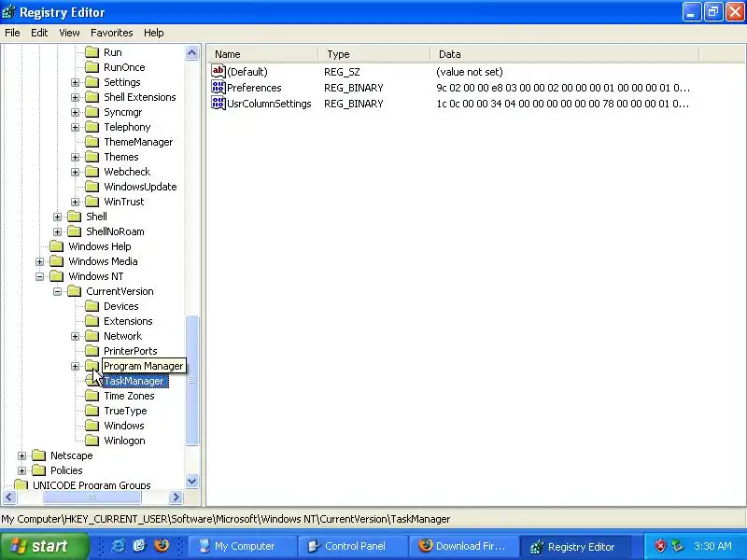Click the tree vertical scrollbar thumb
The height and width of the screenshot is (560, 747).
coord(192,380)
